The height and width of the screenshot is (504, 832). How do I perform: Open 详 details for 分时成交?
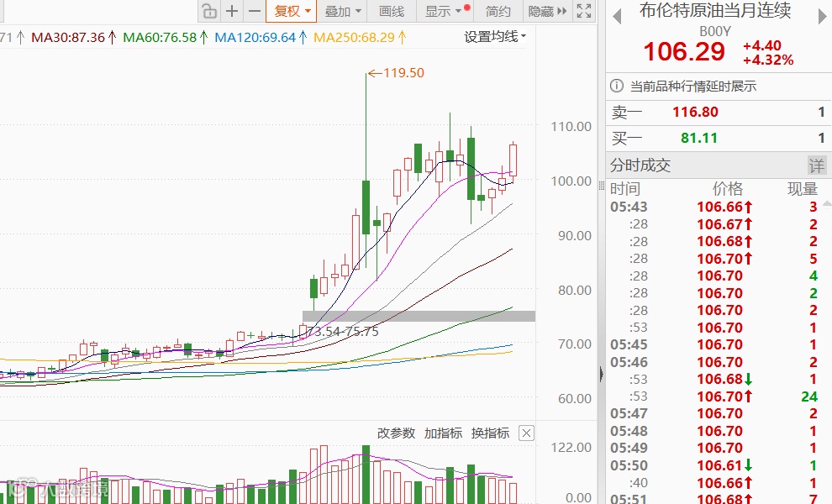(x=817, y=165)
